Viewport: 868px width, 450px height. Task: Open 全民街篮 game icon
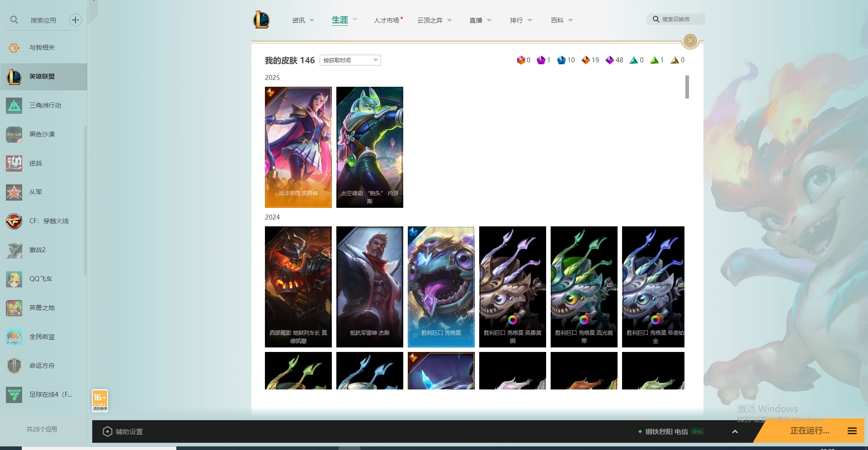[14, 337]
